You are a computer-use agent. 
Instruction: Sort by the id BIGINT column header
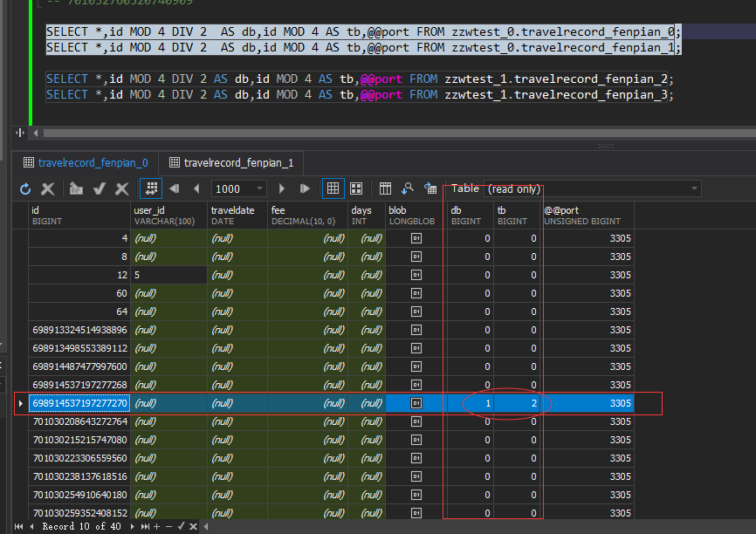click(79, 216)
